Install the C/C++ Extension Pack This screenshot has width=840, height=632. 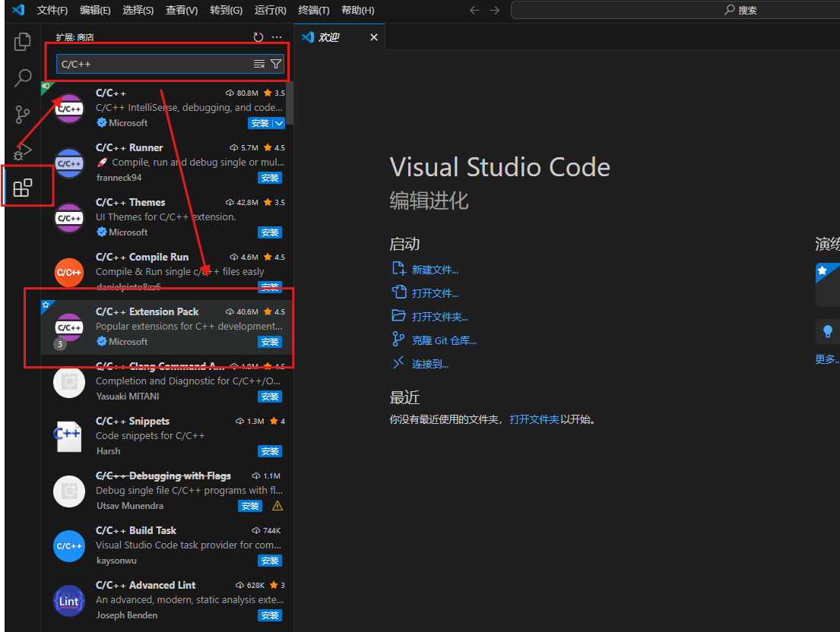[x=270, y=342]
